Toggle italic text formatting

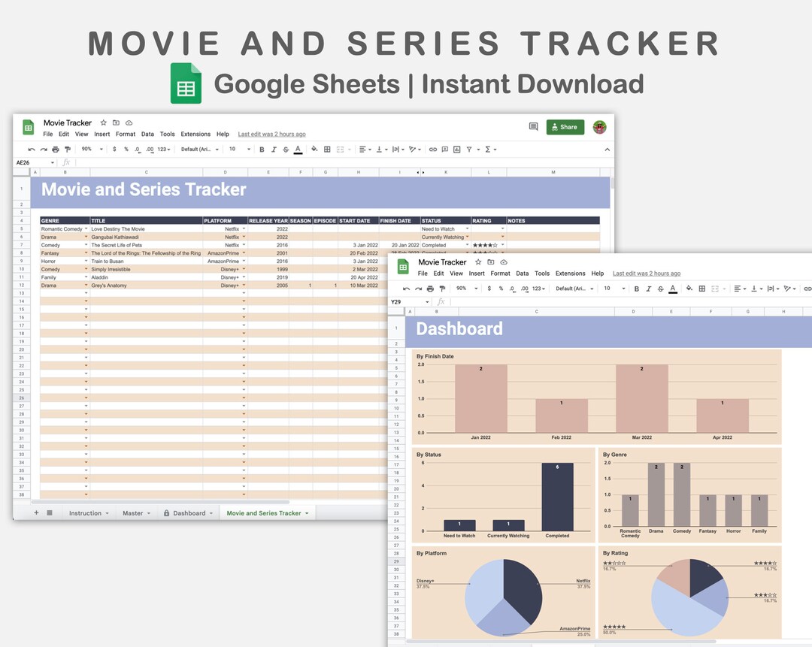click(274, 149)
